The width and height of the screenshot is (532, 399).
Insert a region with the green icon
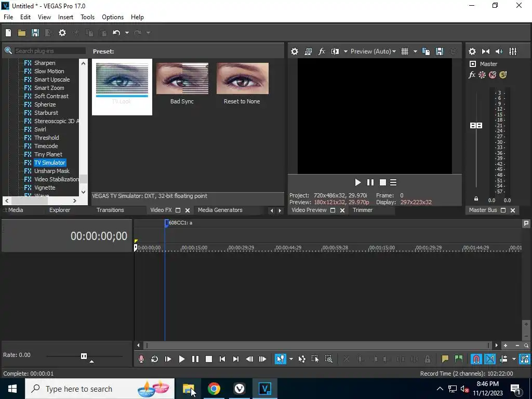(x=458, y=359)
